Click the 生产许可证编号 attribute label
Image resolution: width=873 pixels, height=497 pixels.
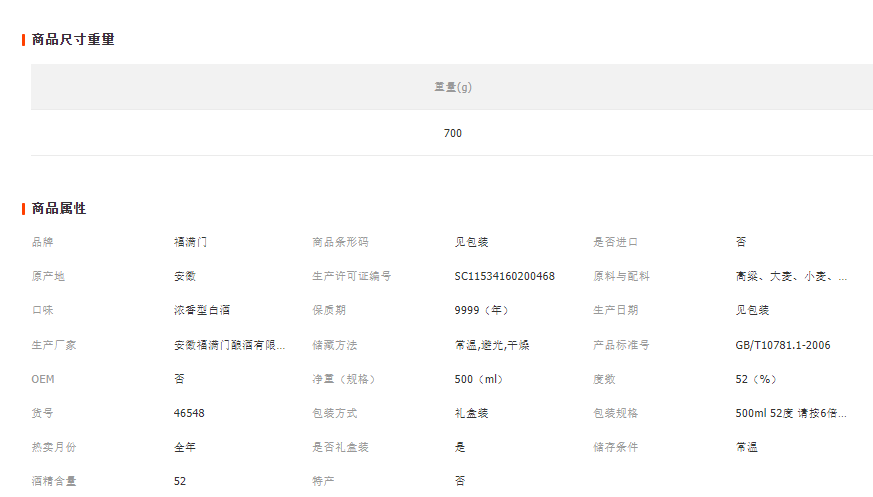coord(351,276)
